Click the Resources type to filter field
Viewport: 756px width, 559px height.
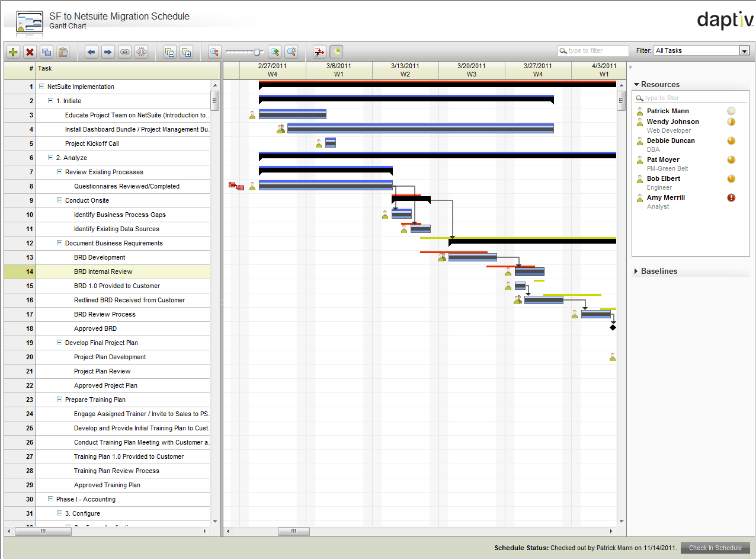coord(691,98)
